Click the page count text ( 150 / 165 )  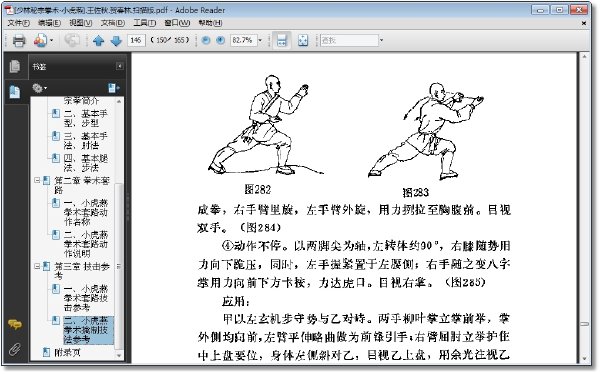tap(170, 40)
